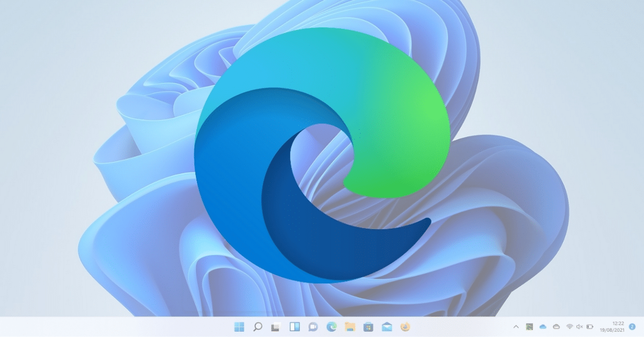
Task: Expand hidden system tray icons chevron
Action: click(x=516, y=326)
